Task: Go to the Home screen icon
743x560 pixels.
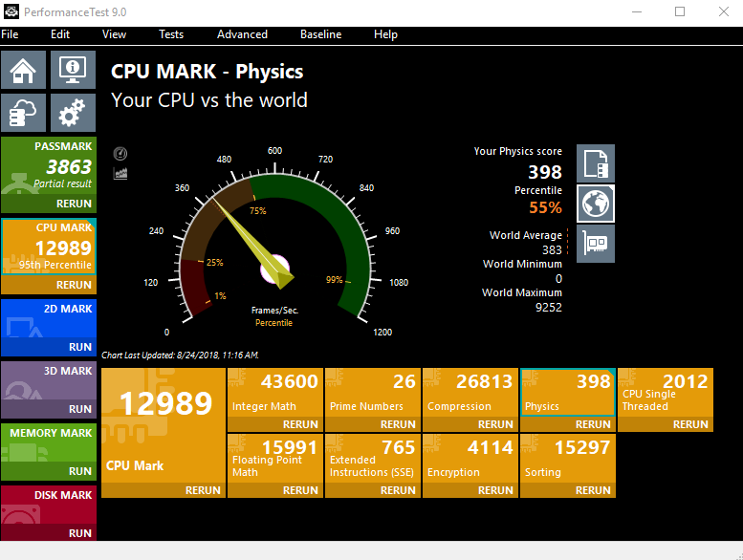Action: [x=23, y=70]
